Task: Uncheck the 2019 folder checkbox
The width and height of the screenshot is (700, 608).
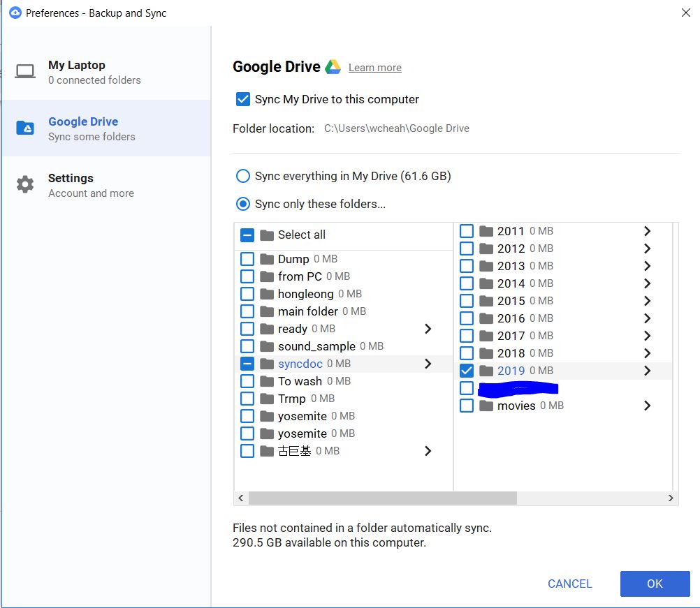Action: pyautogui.click(x=467, y=371)
